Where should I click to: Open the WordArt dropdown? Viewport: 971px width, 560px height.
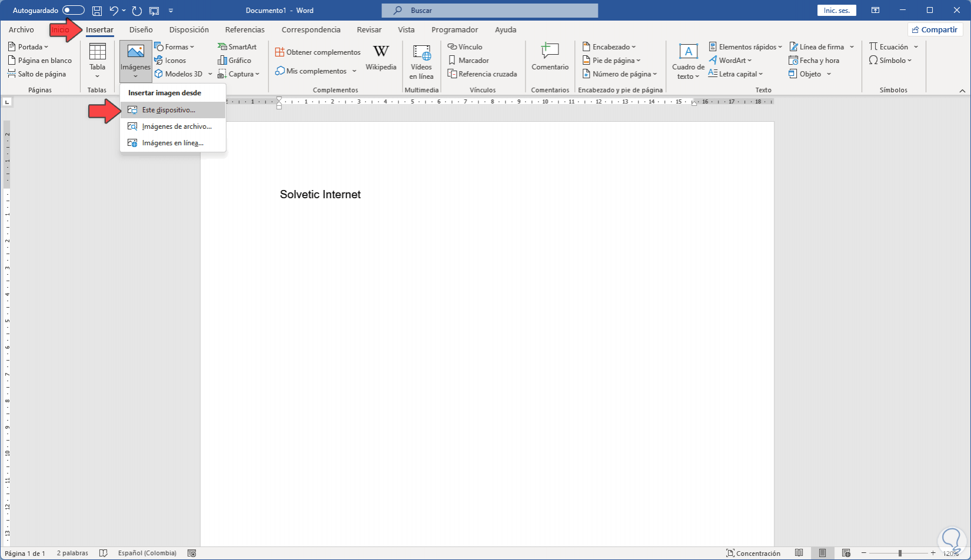730,61
